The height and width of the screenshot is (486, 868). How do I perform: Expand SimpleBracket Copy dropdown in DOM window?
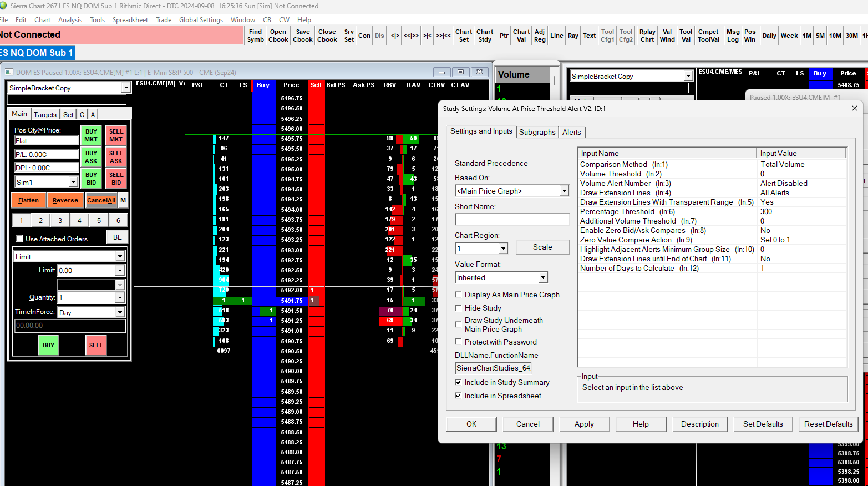pos(126,88)
